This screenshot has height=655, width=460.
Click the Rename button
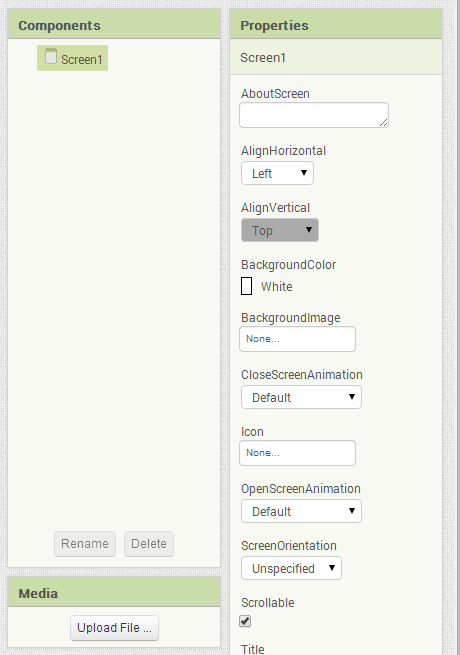(x=85, y=544)
